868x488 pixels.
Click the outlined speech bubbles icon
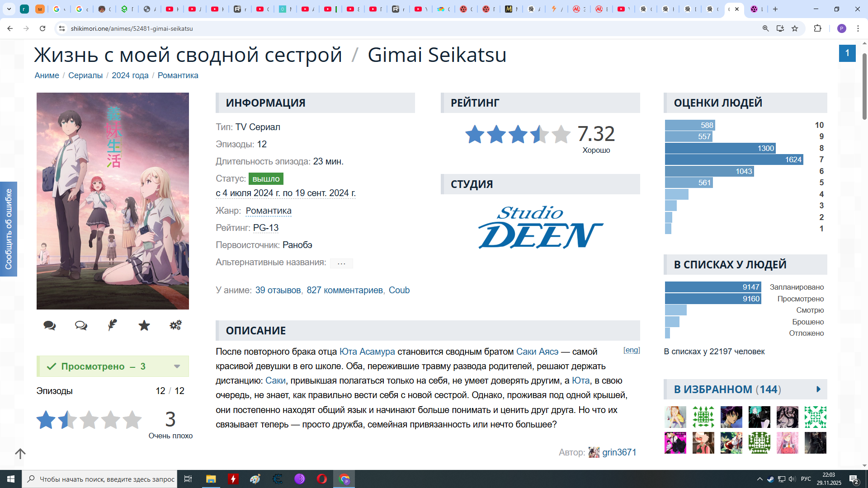tap(81, 325)
